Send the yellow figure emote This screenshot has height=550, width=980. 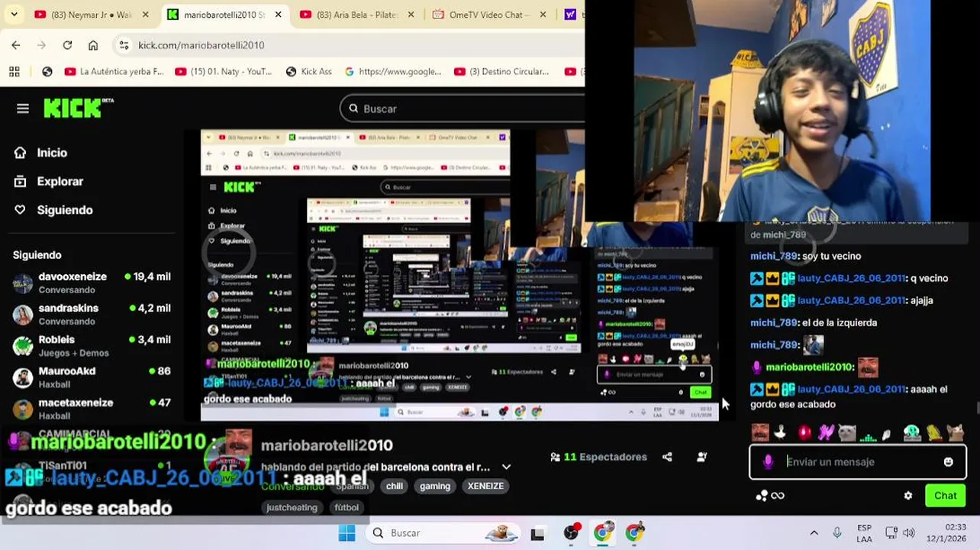point(934,432)
